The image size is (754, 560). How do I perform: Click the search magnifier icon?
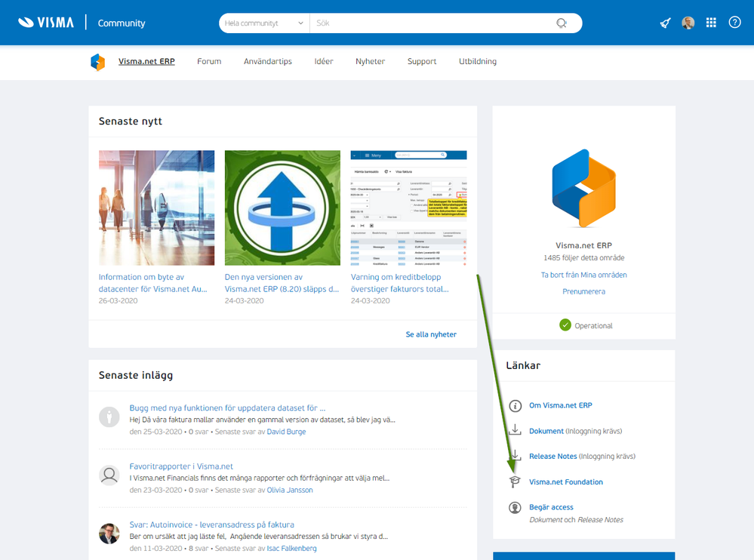coord(562,23)
